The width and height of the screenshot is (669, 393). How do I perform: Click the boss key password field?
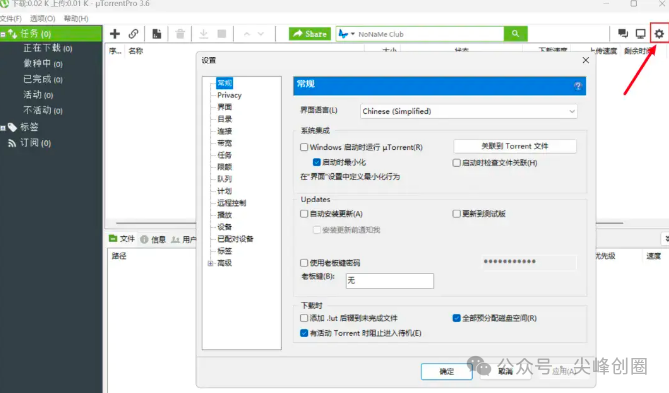tap(529, 262)
